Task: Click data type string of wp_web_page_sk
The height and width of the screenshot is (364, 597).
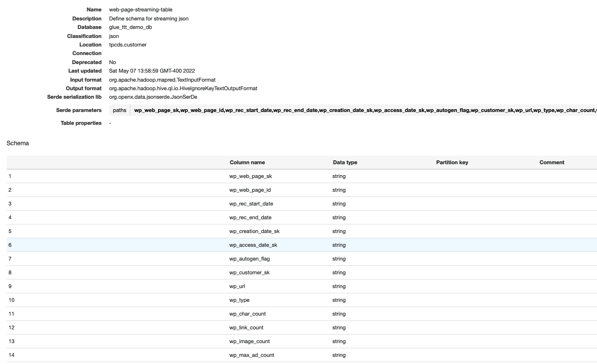Action: [x=339, y=176]
